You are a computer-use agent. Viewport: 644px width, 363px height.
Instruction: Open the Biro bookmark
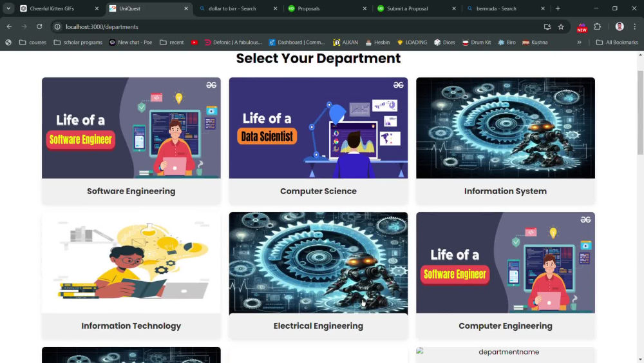coord(506,43)
